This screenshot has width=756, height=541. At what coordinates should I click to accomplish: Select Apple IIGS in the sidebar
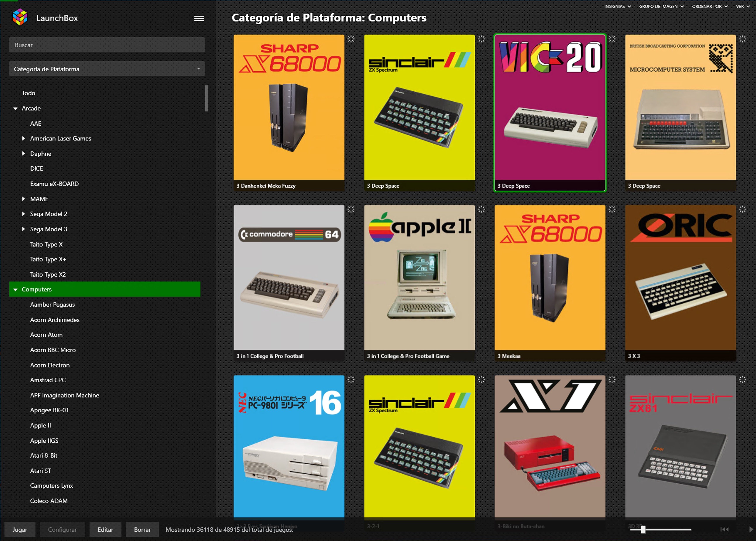(x=44, y=441)
